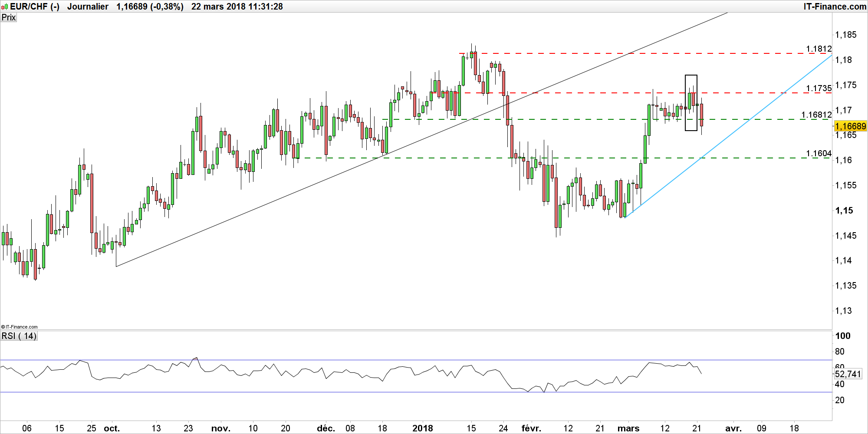Click the 1,175 price axis label
868x434 pixels.
(846, 85)
